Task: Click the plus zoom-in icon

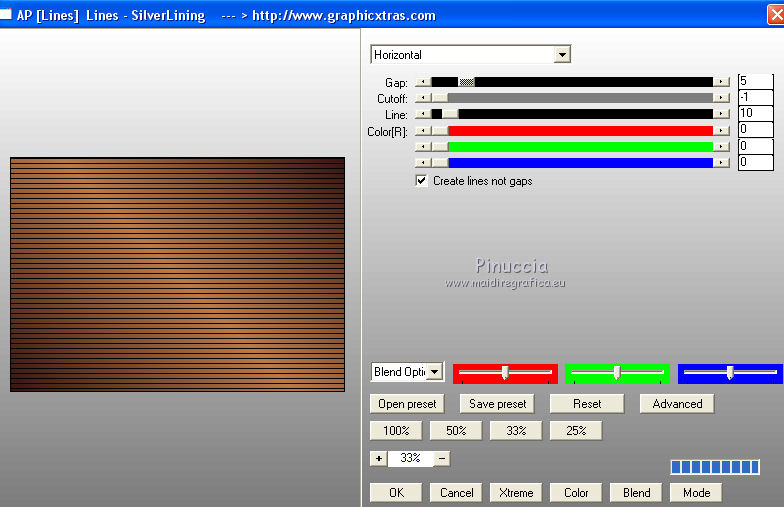Action: (x=378, y=458)
